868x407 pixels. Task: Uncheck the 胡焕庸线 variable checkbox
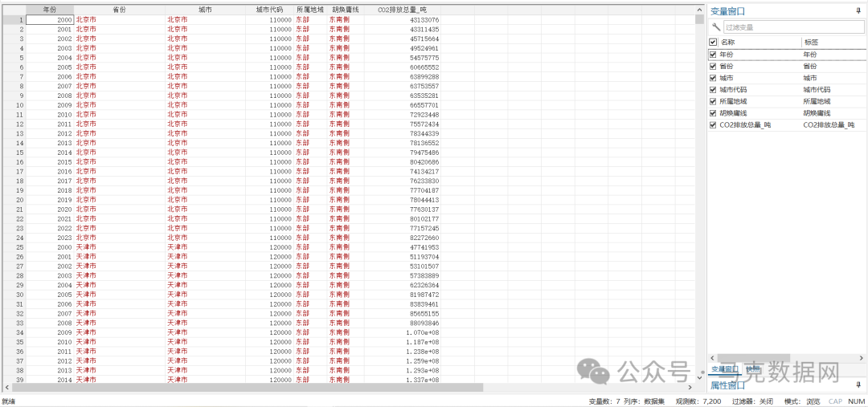coord(713,113)
